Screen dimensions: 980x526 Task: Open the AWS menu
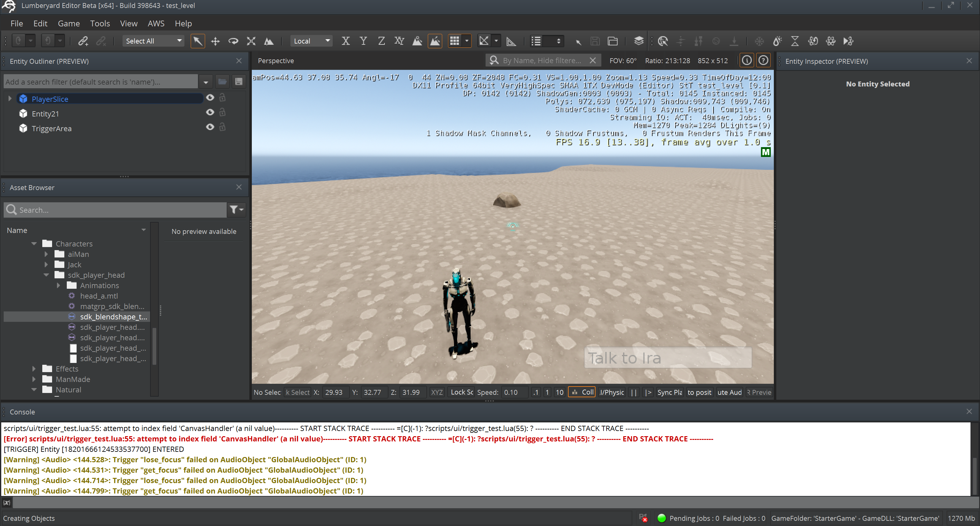click(156, 24)
